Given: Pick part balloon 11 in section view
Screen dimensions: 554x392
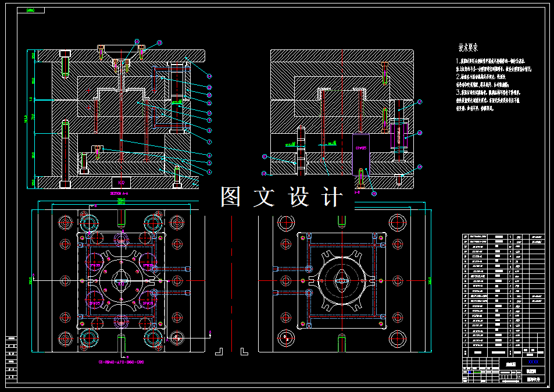Looking at the screenshot, I should point(209,103).
